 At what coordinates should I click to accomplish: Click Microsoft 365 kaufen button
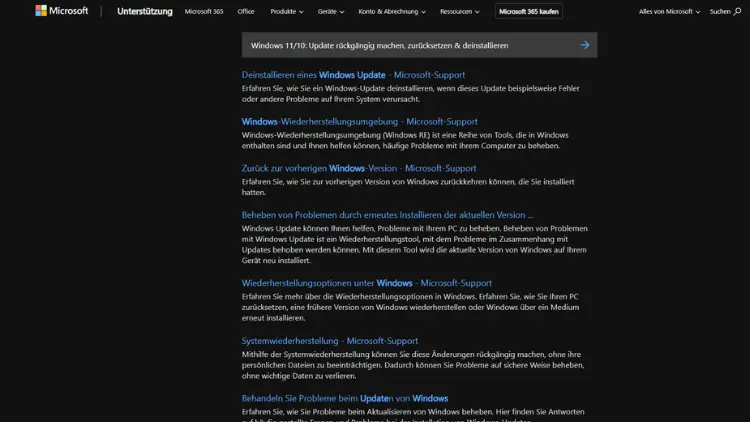(529, 11)
